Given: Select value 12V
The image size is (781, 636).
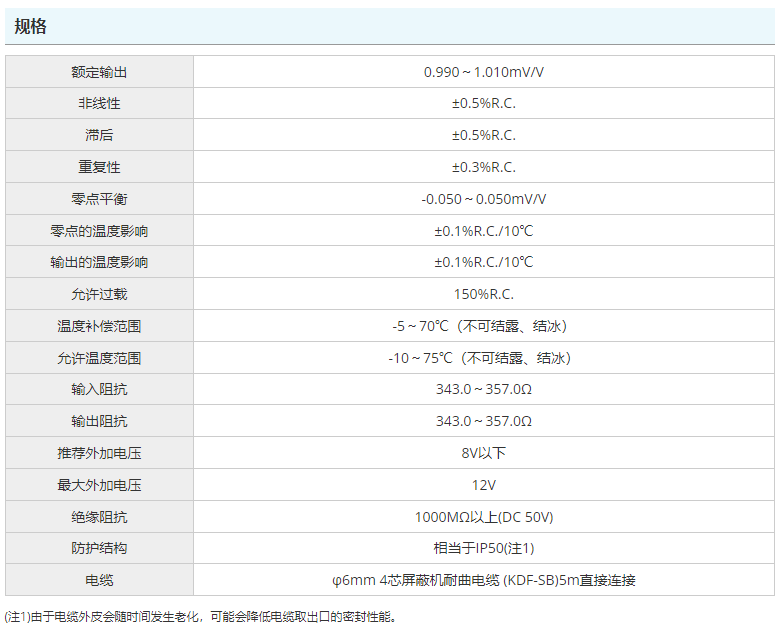Looking at the screenshot, I should [484, 485].
